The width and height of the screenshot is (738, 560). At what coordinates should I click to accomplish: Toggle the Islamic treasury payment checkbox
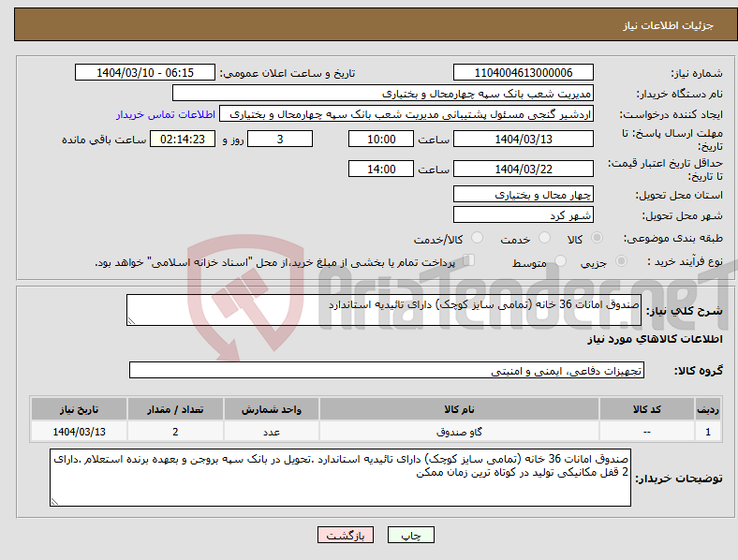coord(469,260)
